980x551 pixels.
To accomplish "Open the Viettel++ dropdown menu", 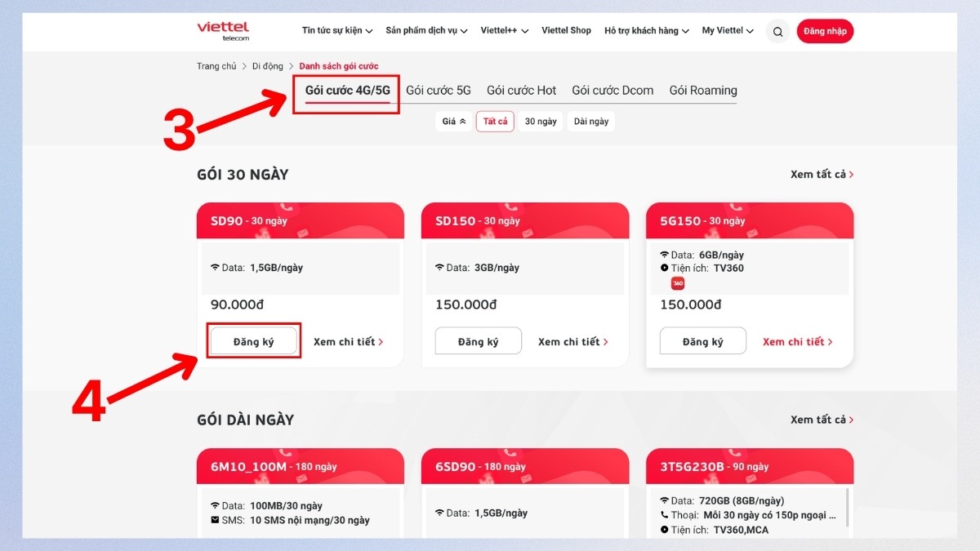I will click(505, 31).
